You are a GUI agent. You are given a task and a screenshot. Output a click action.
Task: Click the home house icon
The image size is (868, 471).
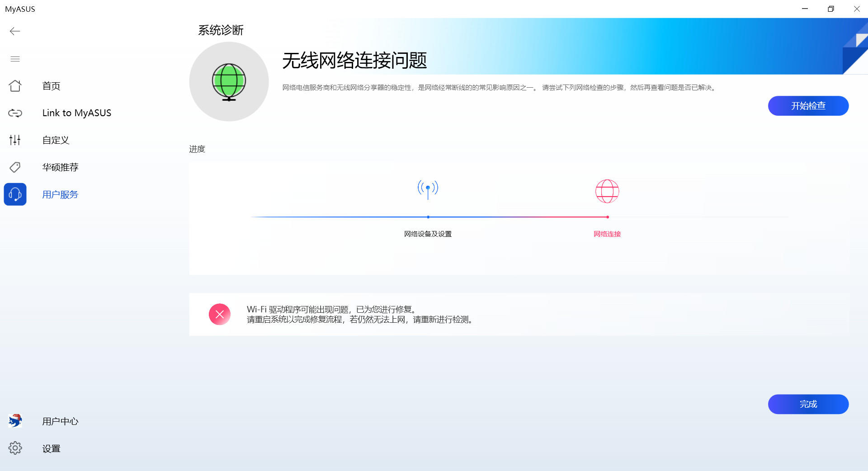(15, 86)
